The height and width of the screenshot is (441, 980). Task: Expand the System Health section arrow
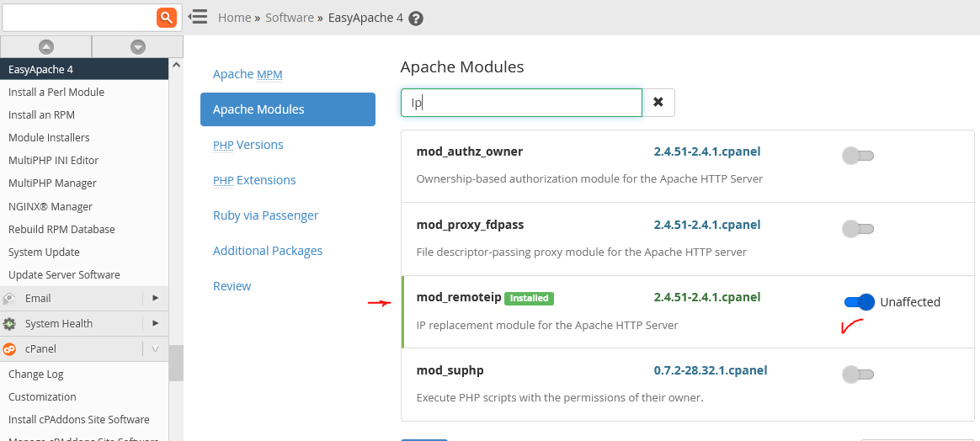156,323
